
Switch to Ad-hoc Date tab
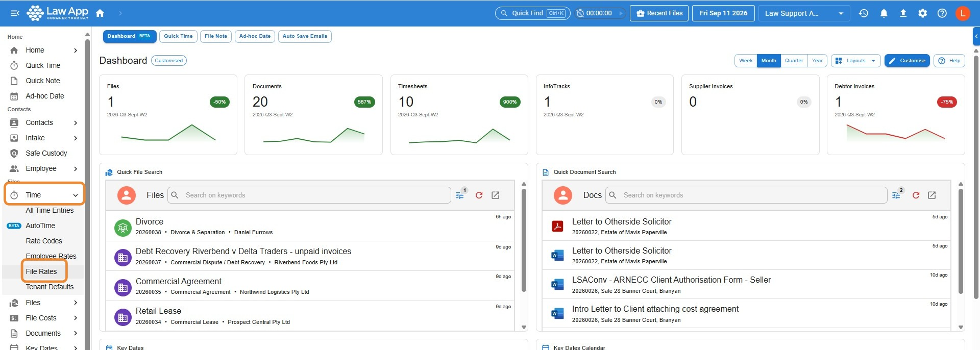pos(255,36)
